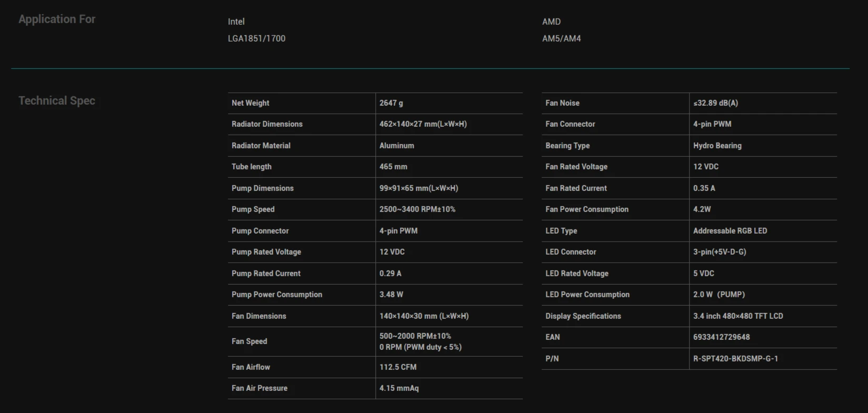
Task: Click the 4.15 mmAq value
Action: [399, 388]
